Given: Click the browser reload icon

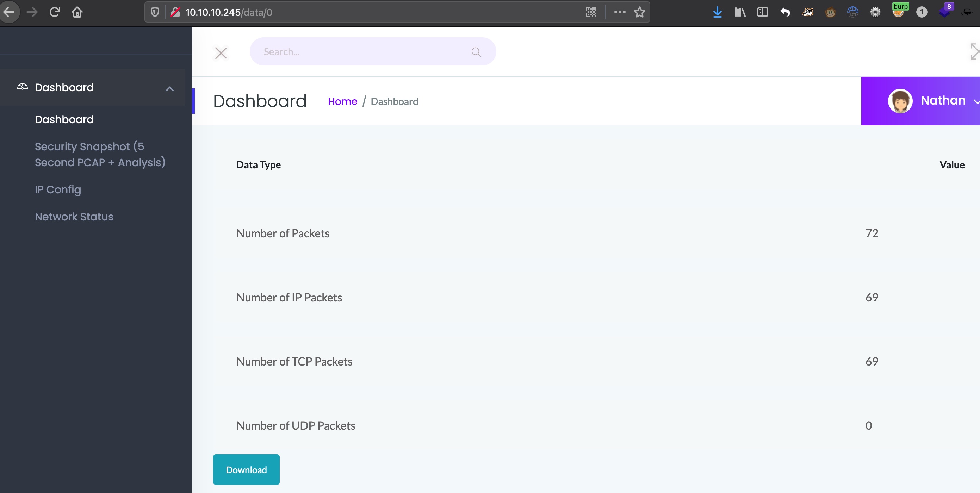Looking at the screenshot, I should 55,12.
